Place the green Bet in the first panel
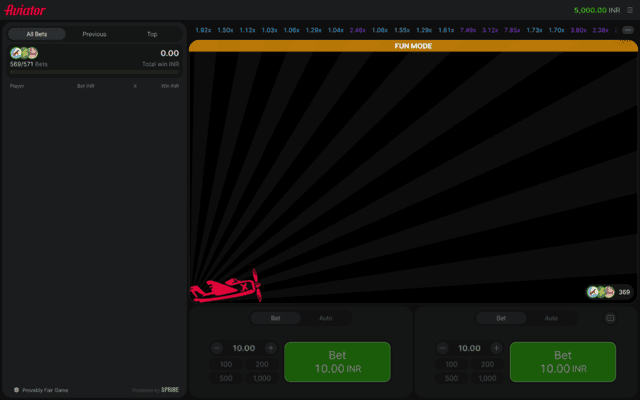Viewport: 640px width, 400px height. point(337,362)
